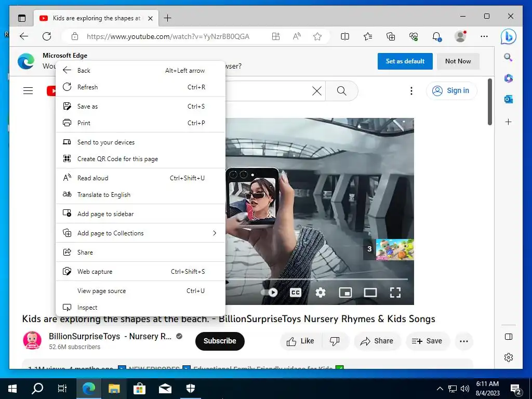This screenshot has height=399, width=532.
Task: Save video to playlist
Action: (x=427, y=341)
